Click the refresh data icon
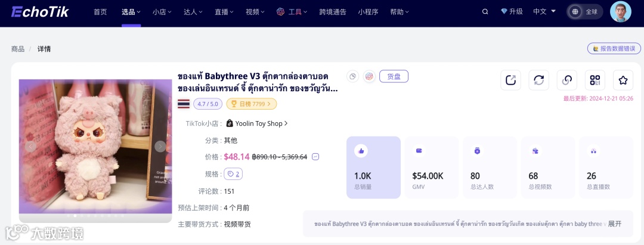 pyautogui.click(x=539, y=80)
